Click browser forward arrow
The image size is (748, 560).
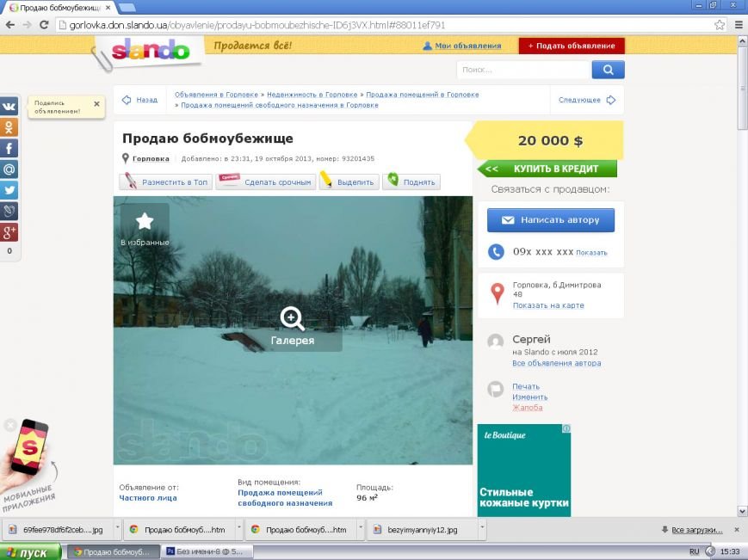[28, 25]
